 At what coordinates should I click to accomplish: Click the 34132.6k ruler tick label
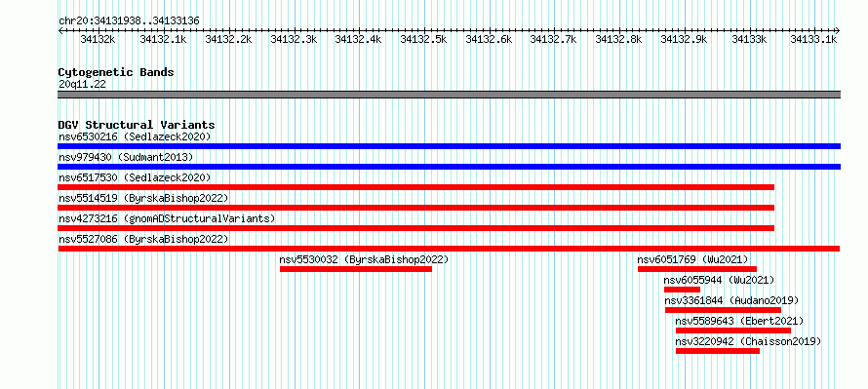(489, 39)
